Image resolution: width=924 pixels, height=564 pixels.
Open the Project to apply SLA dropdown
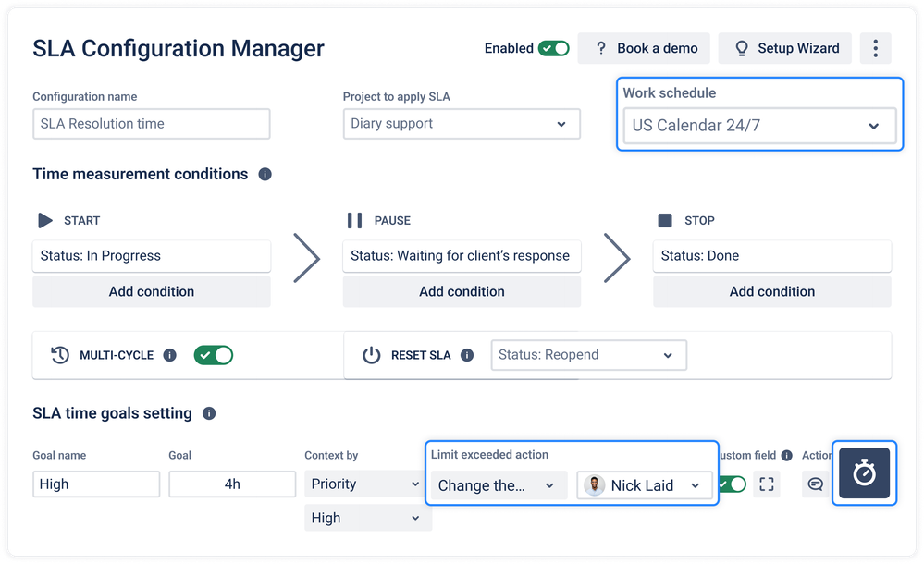462,124
